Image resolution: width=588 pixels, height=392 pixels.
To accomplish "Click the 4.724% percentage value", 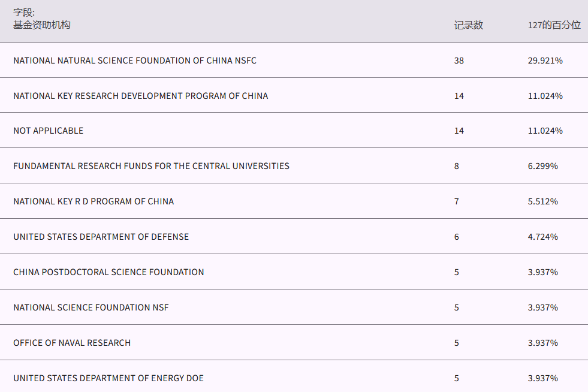I will (542, 237).
